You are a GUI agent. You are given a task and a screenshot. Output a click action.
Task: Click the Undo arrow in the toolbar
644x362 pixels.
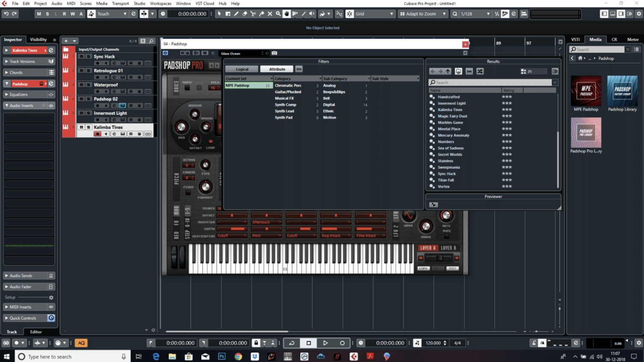[6, 14]
